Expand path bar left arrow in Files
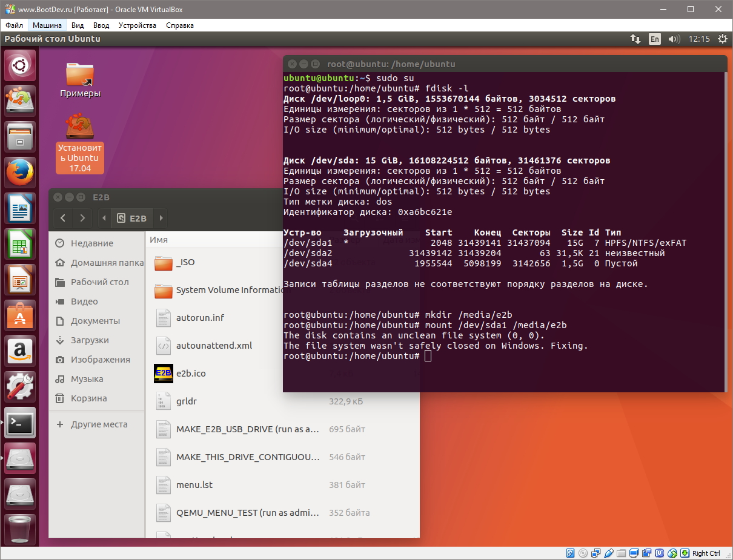This screenshot has width=733, height=560. coord(104,218)
